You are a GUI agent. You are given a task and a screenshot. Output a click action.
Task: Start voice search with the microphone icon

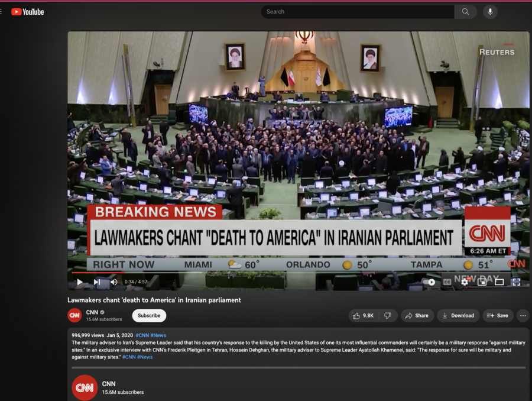[x=490, y=12]
